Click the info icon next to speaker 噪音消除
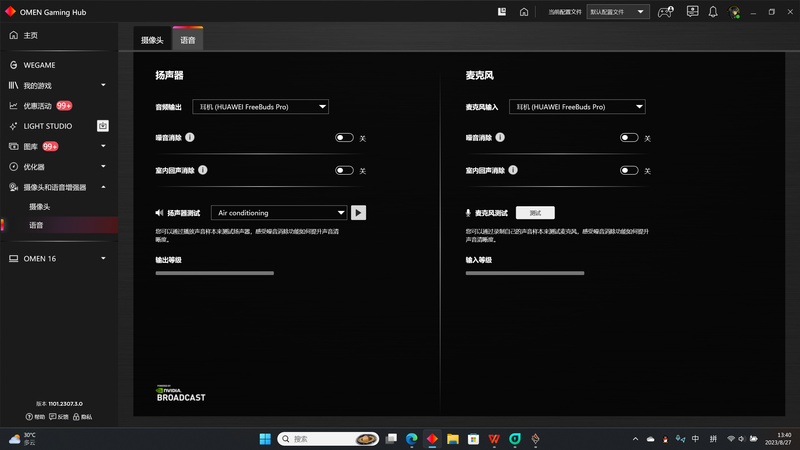The width and height of the screenshot is (800, 450). 190,137
